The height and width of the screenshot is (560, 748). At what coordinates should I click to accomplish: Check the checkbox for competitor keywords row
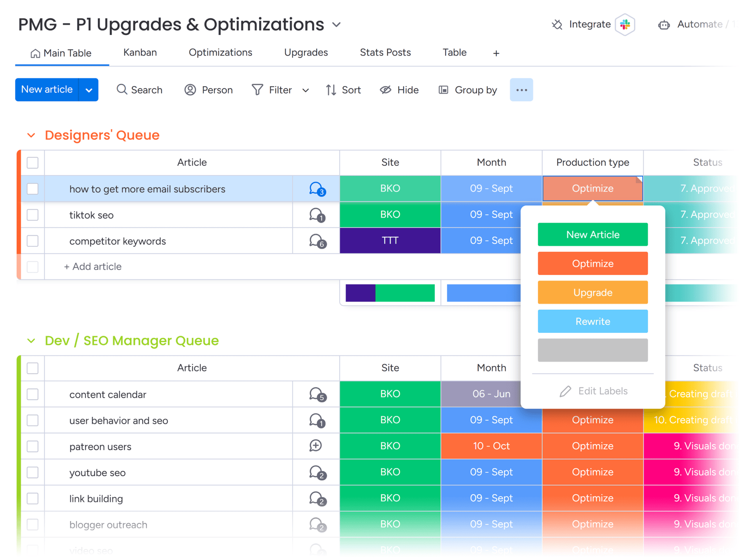(32, 241)
